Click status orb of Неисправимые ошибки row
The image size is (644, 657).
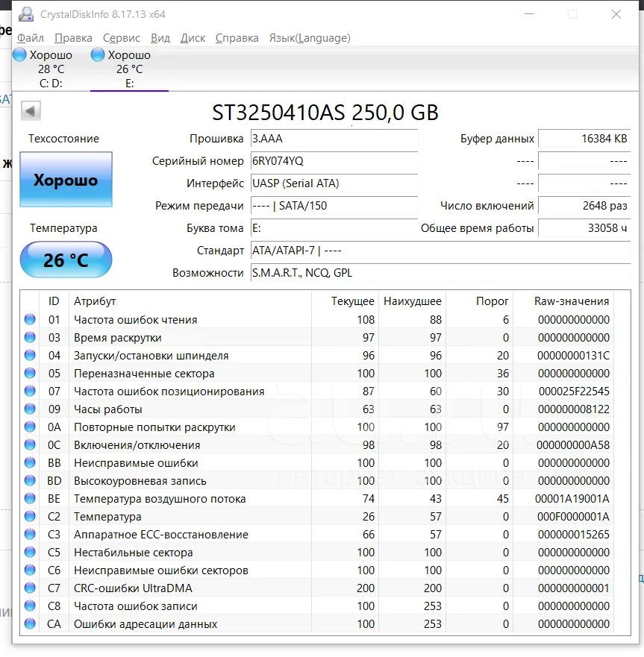[30, 462]
